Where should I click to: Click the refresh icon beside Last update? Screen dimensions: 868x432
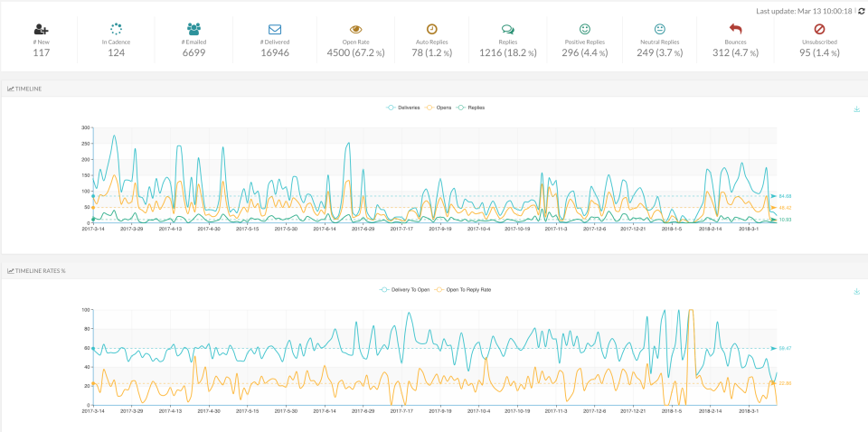click(x=862, y=11)
